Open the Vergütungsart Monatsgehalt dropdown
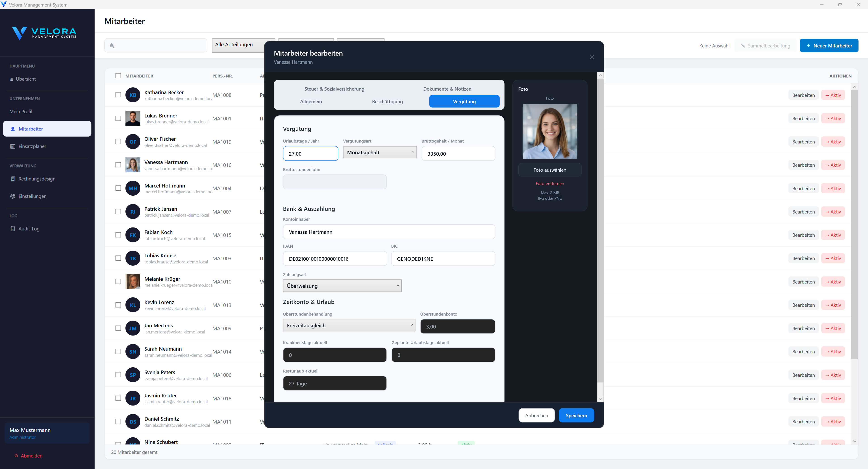The width and height of the screenshot is (868, 469). pos(380,152)
